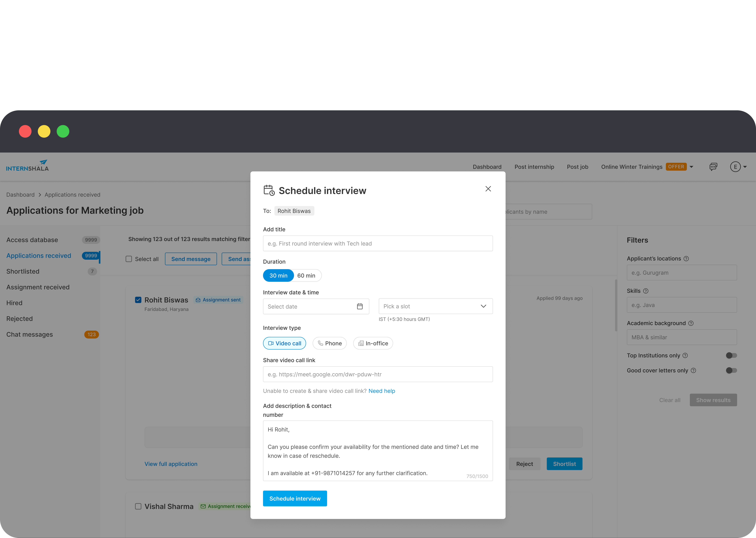Click the search applicants by name field
Viewport: 756px width, 538px height.
pos(548,212)
